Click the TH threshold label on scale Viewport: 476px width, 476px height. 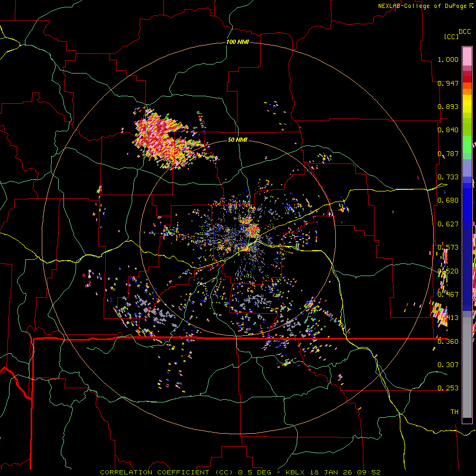[454, 412]
